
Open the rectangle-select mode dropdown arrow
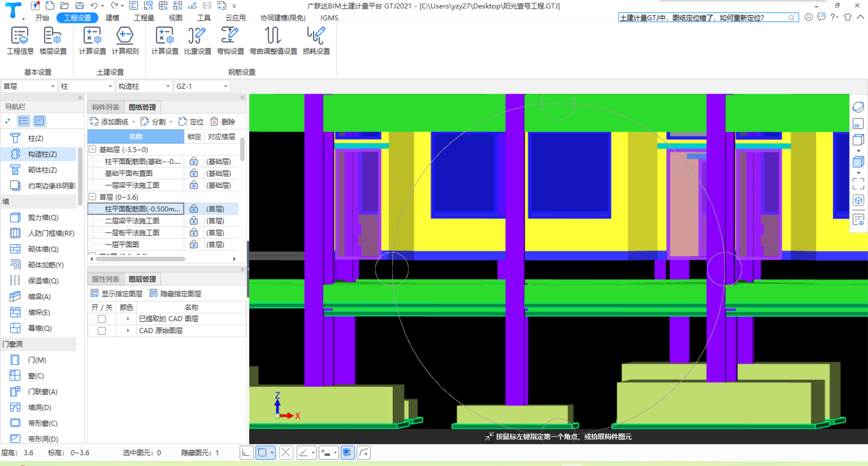coord(272,452)
